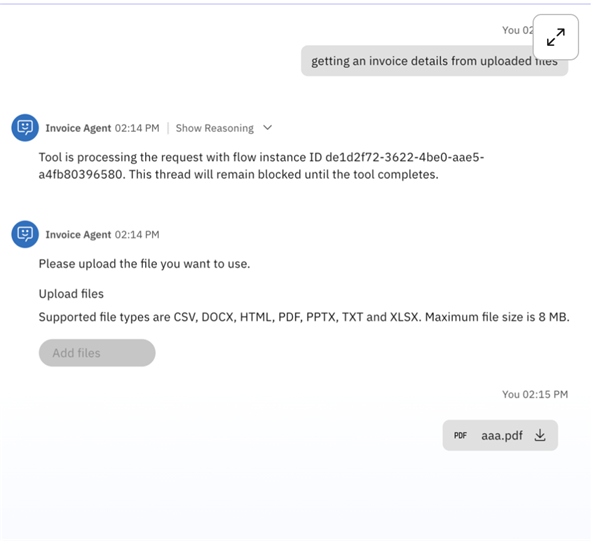Click 02:14 PM timestamp next to Show Reasoning
600x541 pixels.
click(x=137, y=128)
